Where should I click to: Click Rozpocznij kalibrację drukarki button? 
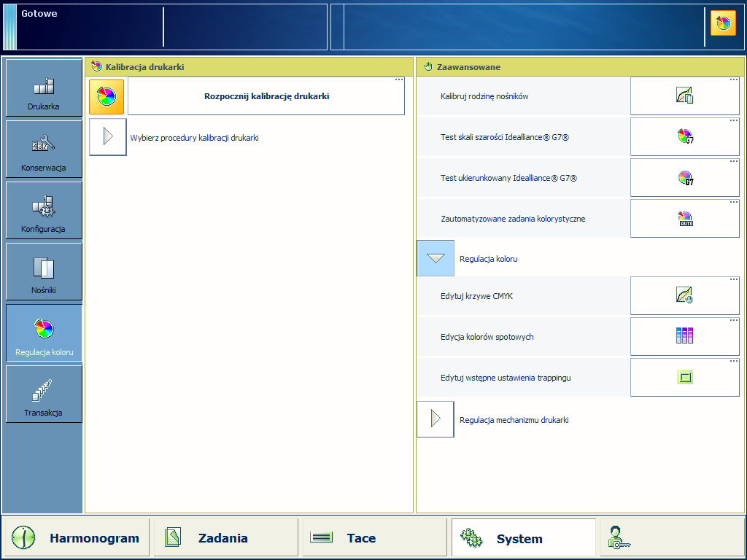[266, 96]
